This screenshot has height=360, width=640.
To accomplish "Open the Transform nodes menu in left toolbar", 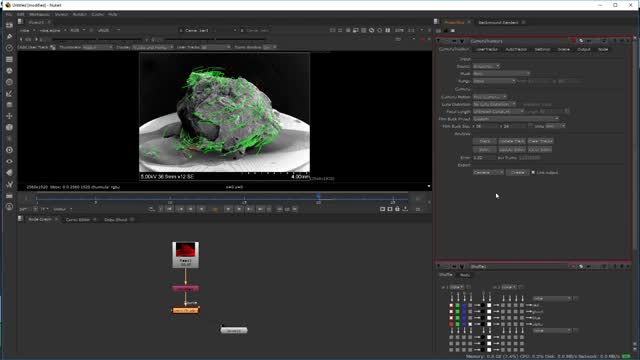I will point(9,116).
